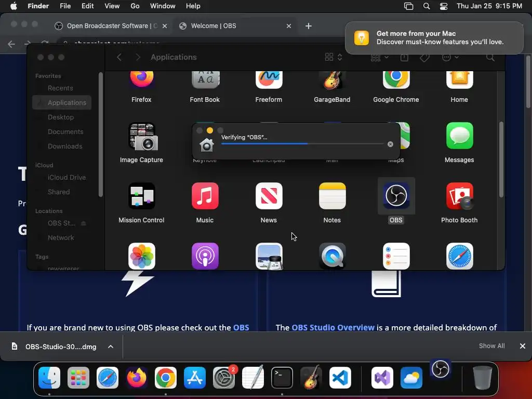The height and width of the screenshot is (399, 532).
Task: Open Launchpad from the Dock
Action: point(78,378)
